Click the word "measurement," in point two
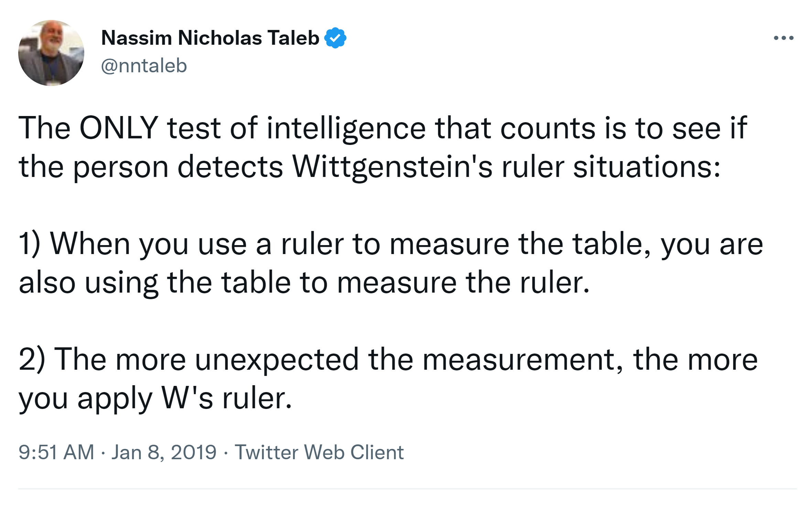This screenshot has width=812, height=505. tap(523, 359)
